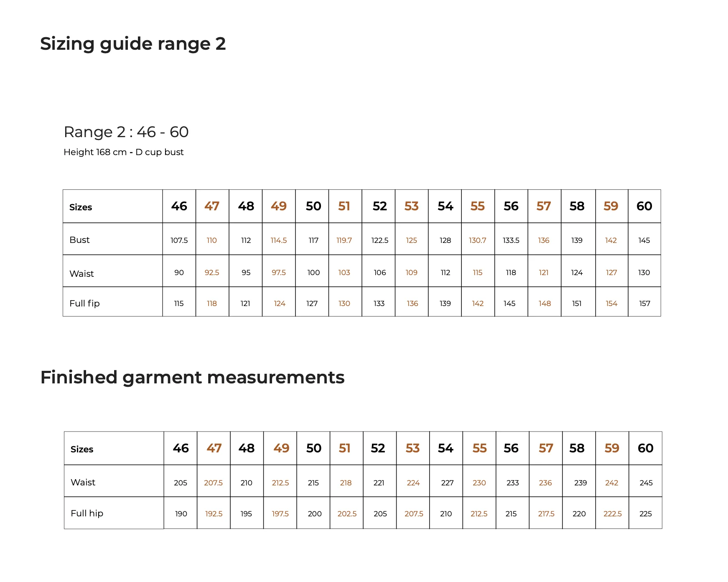
Task: Click the bust value 130.7
Action: point(477,240)
